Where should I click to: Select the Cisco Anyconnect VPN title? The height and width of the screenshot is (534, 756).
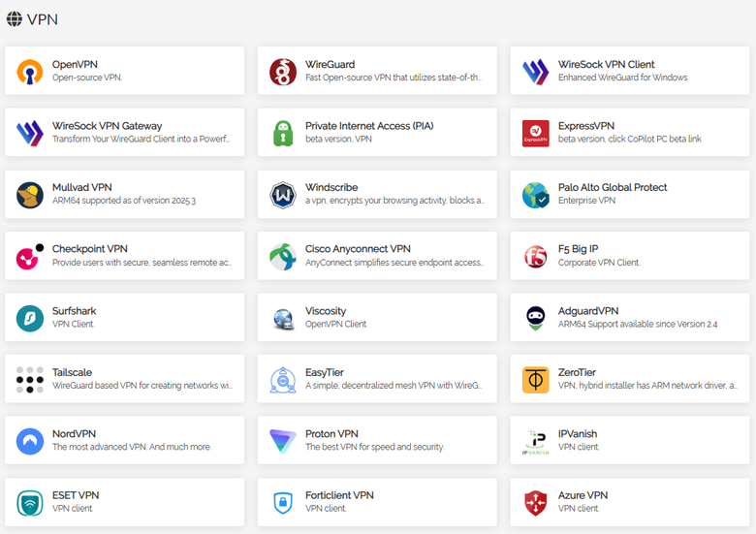[x=358, y=249]
